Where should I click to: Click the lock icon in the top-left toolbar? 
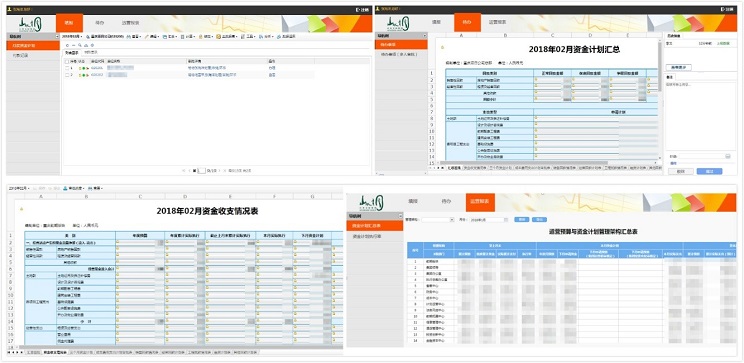pos(200,37)
